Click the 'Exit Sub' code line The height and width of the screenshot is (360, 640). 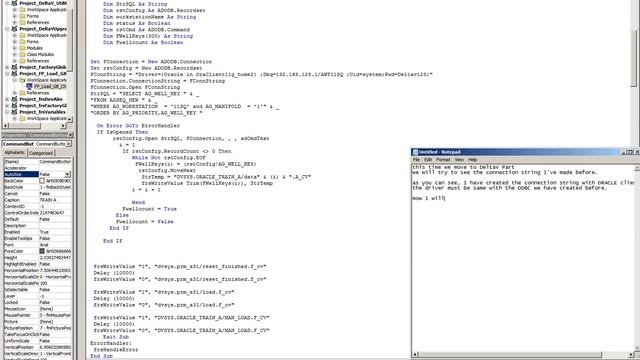point(116,337)
